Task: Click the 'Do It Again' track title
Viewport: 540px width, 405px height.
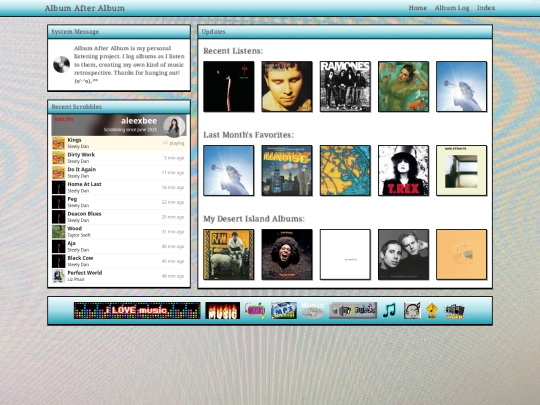Action: click(x=82, y=169)
